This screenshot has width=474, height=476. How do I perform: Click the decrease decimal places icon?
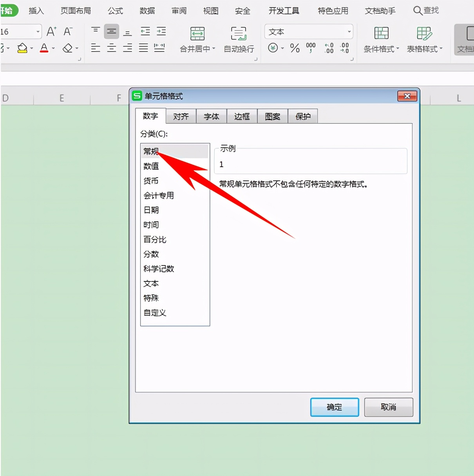(x=344, y=48)
